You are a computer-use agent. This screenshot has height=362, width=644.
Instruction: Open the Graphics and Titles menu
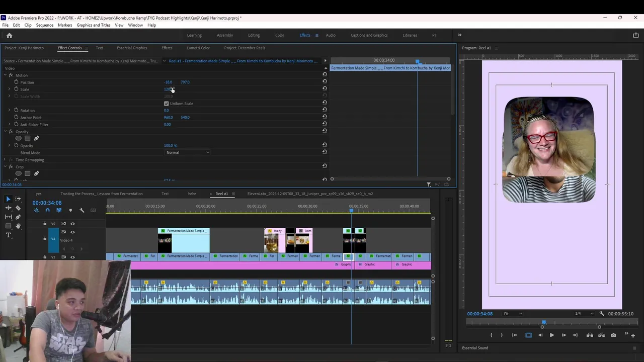pos(94,25)
